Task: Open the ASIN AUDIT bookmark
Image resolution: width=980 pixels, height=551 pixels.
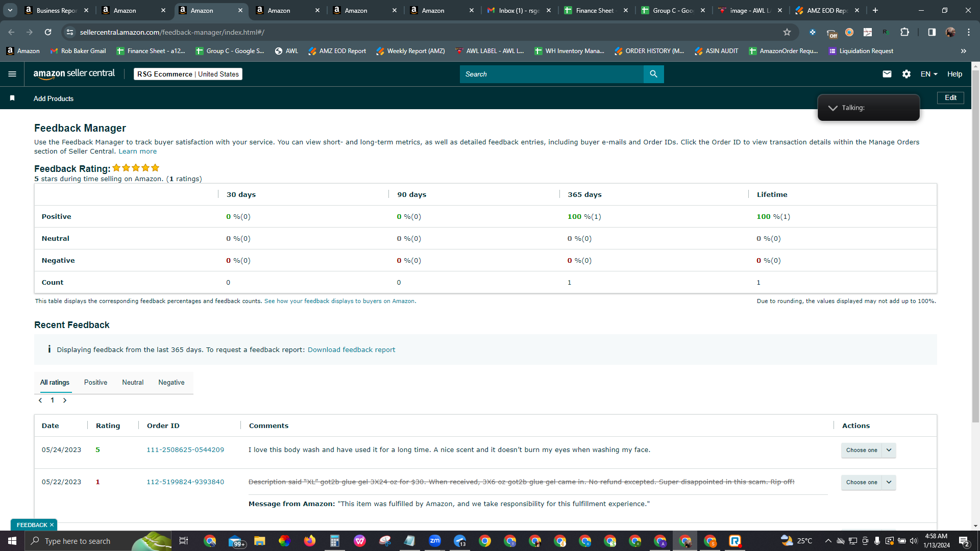Action: point(716,51)
